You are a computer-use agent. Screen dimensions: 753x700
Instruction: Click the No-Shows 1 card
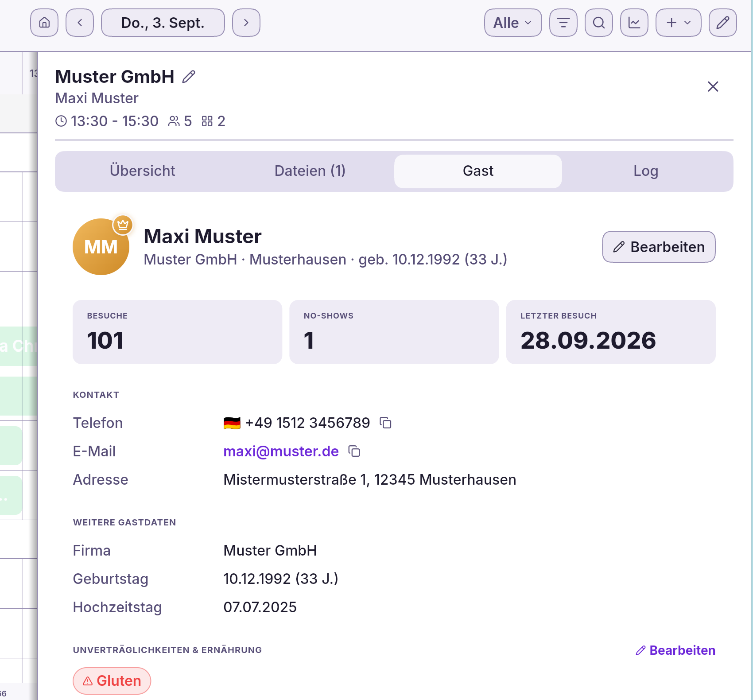pyautogui.click(x=394, y=332)
